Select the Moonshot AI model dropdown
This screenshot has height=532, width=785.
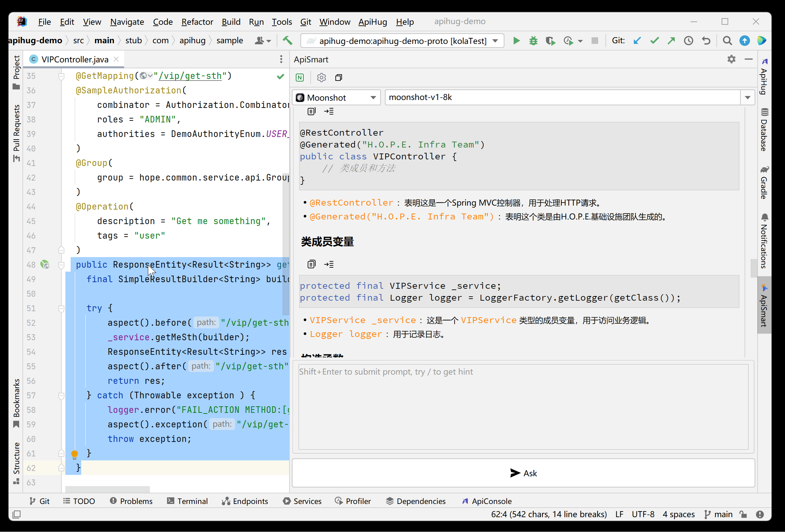click(335, 97)
